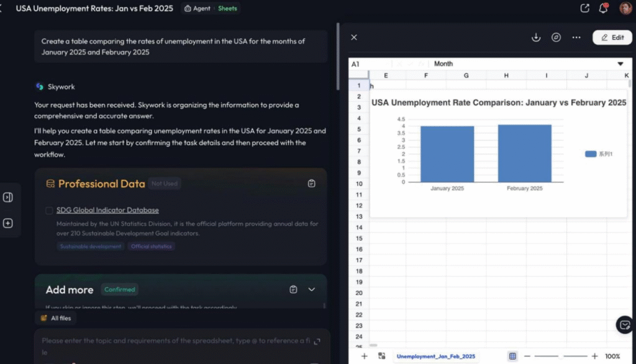Click the floating feedback icon at bottom right
The height and width of the screenshot is (364, 636).
625,324
